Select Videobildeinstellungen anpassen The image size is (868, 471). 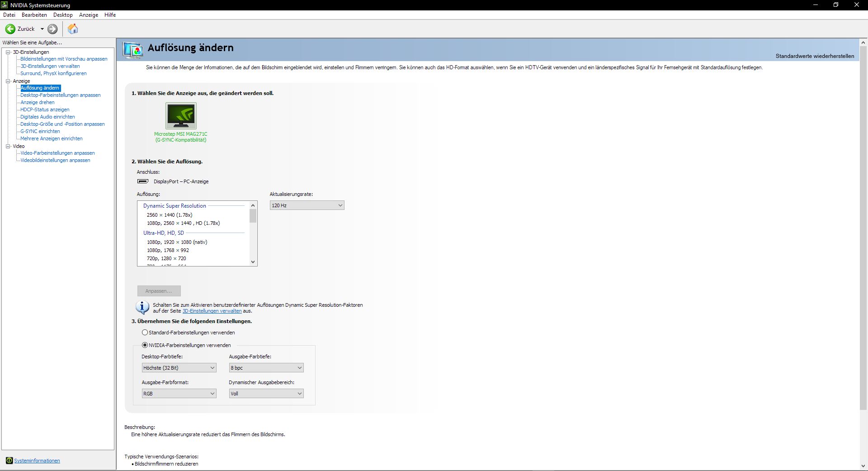click(x=55, y=160)
